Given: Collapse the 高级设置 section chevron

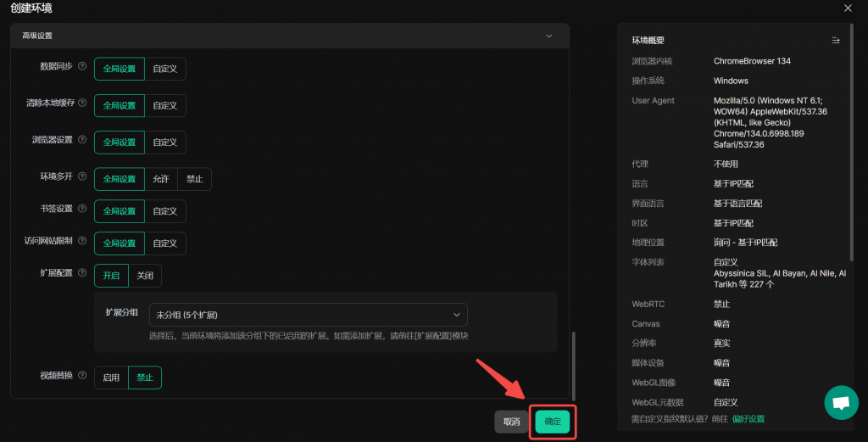Looking at the screenshot, I should (548, 36).
